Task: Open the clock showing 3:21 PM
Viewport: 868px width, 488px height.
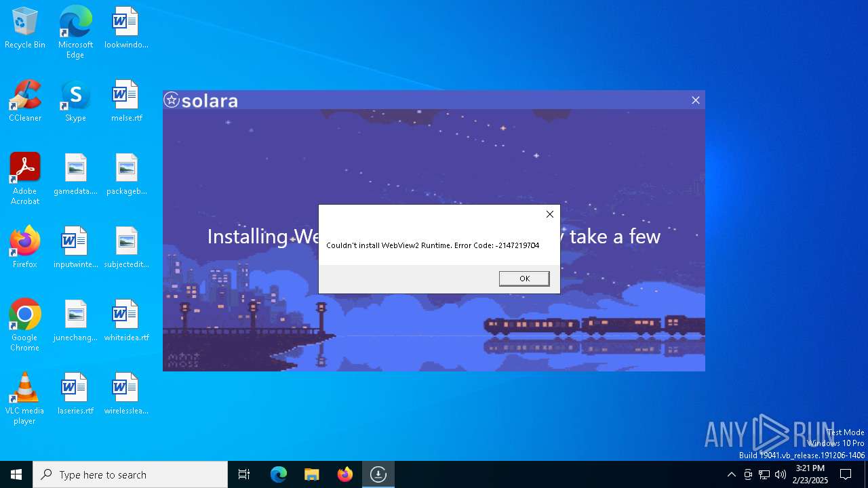Action: point(810,474)
